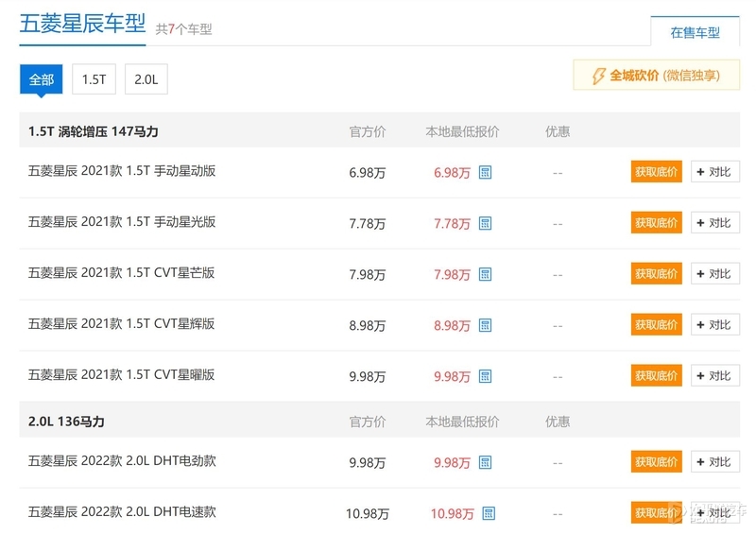Get lowest price for 1.5T CVT星曜版
Screen dimensions: 756x534
[x=656, y=376]
